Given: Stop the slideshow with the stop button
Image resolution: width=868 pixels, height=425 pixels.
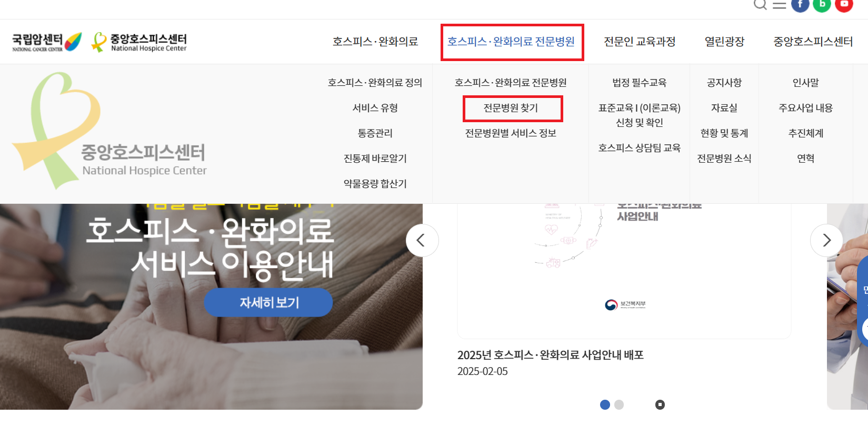Looking at the screenshot, I should point(660,404).
